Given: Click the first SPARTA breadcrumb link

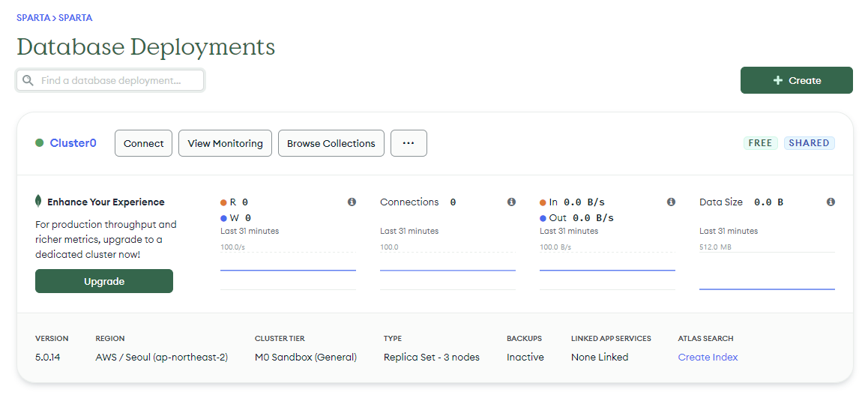Looking at the screenshot, I should click(x=33, y=18).
